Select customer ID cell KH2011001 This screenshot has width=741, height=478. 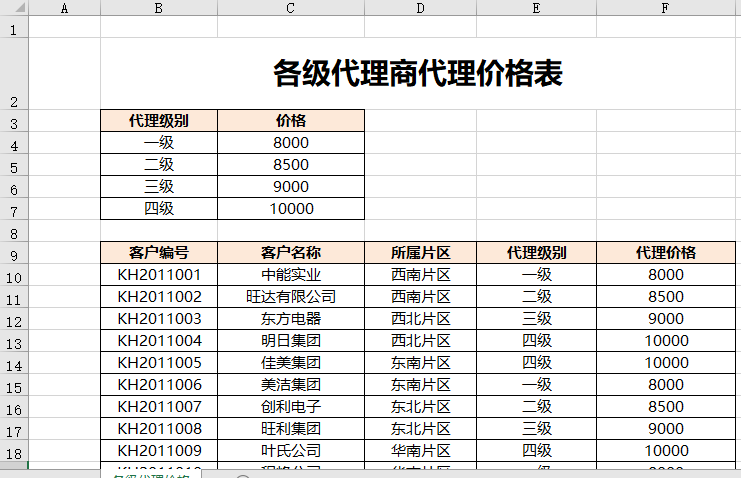(x=159, y=275)
